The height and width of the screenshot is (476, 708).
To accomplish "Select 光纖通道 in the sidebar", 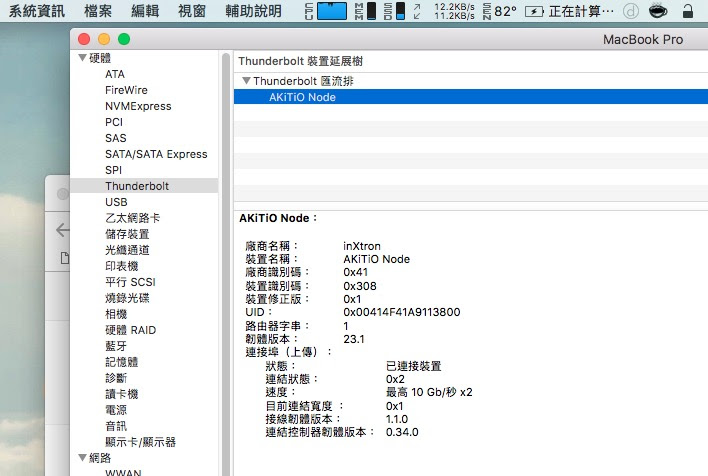I will [127, 250].
